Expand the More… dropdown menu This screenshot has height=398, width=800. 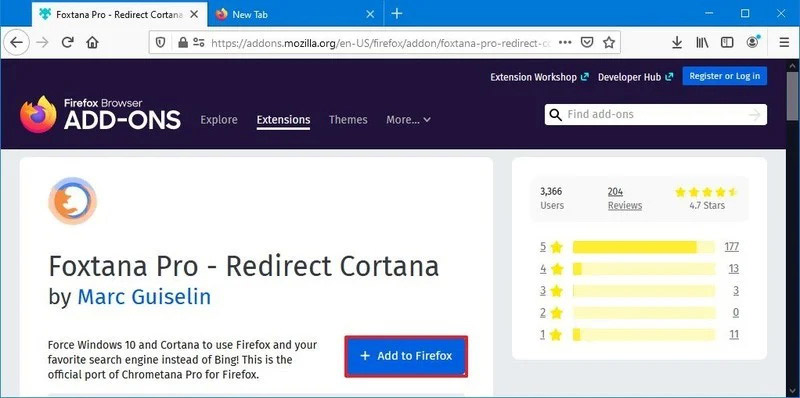(408, 120)
